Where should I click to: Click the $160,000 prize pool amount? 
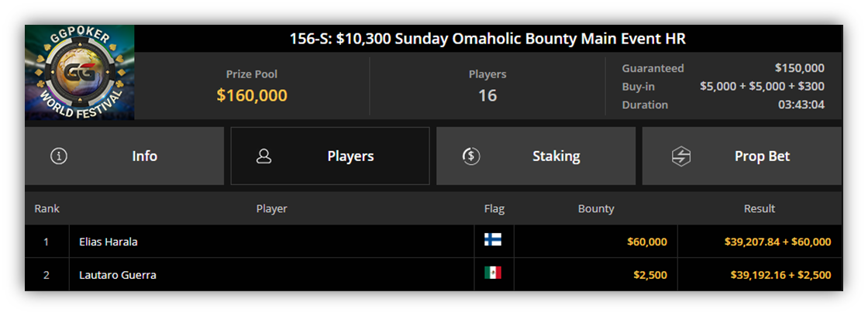[x=252, y=96]
